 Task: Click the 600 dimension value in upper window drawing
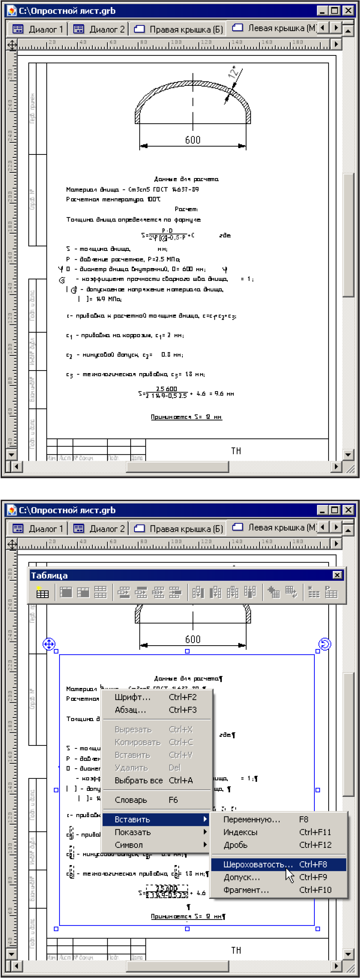[x=193, y=140]
